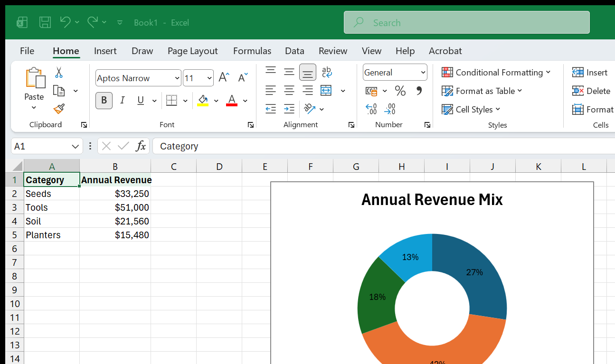
Task: Decrease font size with smaller A
Action: click(x=243, y=78)
